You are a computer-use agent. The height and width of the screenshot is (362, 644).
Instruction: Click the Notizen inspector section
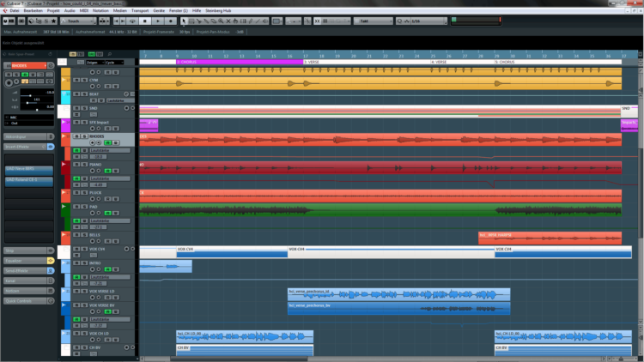(28, 291)
